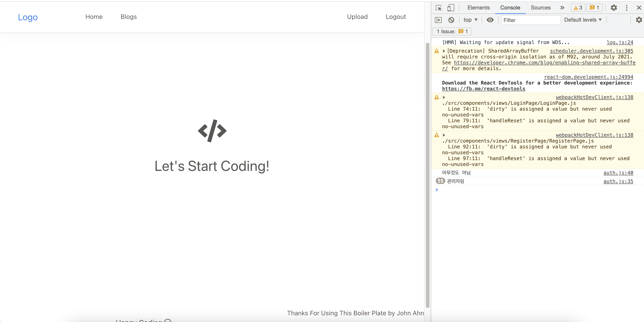Switch to the Sources tab
The image size is (644, 322).
(541, 8)
